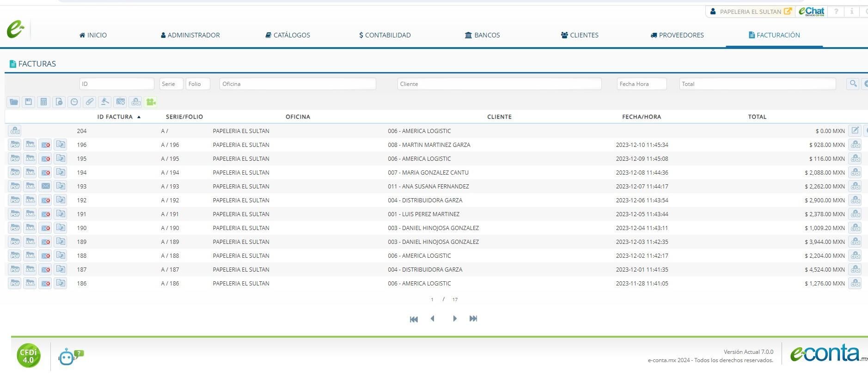Click the save diskette toolbar icon
Viewport: 868px width, 376px height.
[29, 102]
